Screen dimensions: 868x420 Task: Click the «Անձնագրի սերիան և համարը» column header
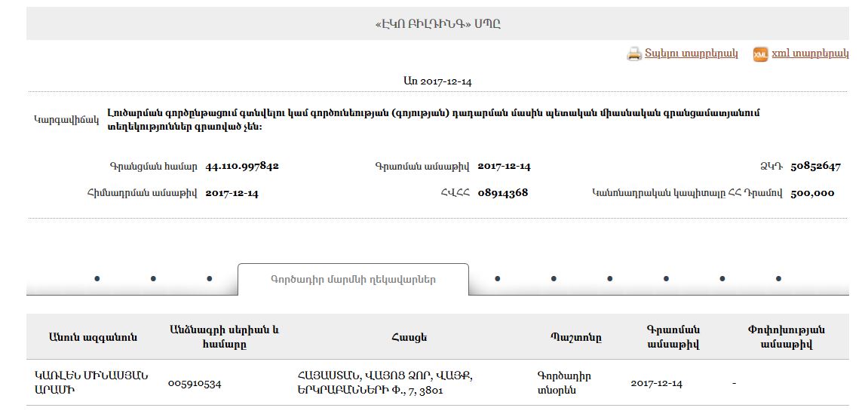[x=224, y=336]
